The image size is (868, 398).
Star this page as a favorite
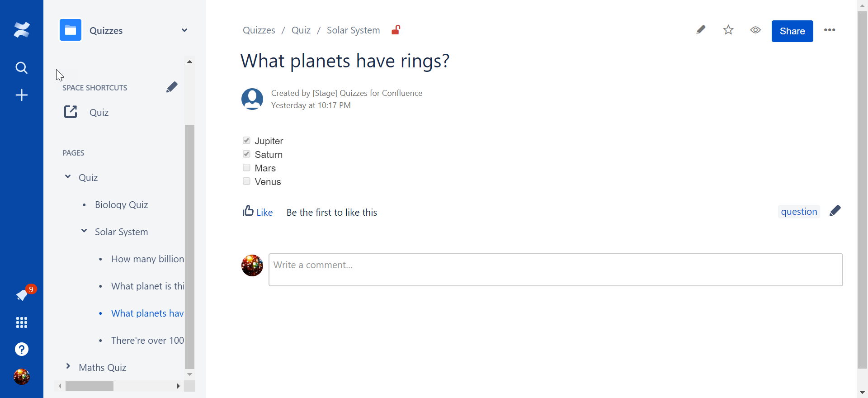[x=728, y=30]
